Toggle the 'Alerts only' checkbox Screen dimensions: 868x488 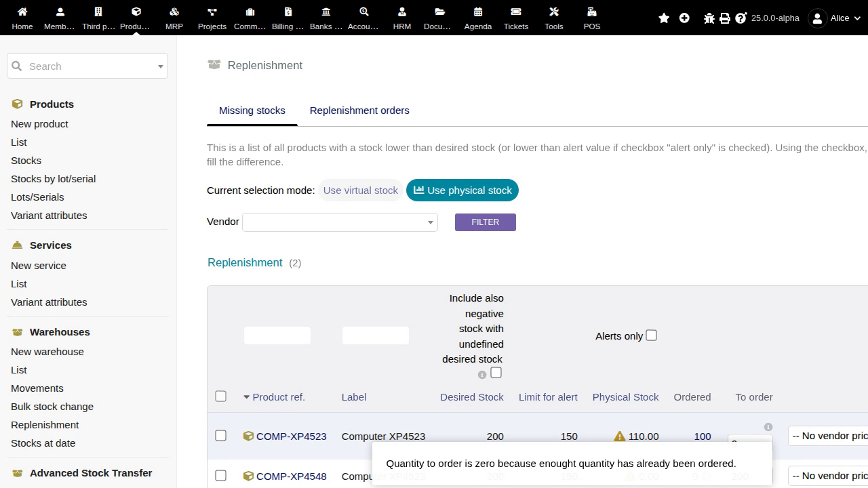651,335
